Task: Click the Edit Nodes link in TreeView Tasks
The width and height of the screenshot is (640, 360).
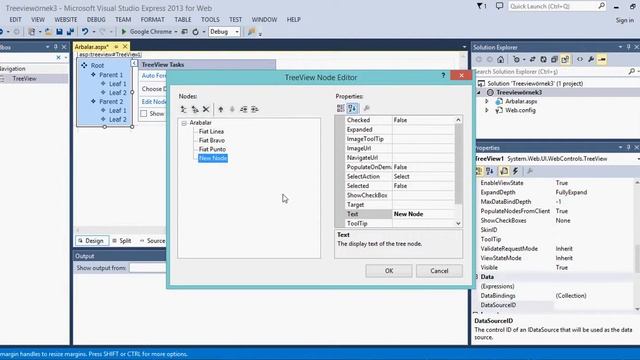Action: tap(154, 102)
